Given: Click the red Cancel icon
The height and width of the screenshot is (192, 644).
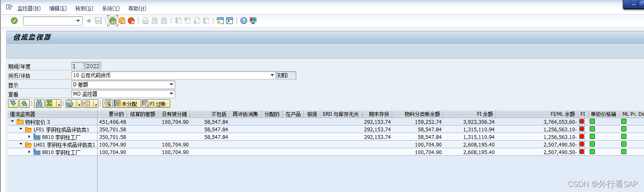Looking at the screenshot, I should (x=132, y=21).
